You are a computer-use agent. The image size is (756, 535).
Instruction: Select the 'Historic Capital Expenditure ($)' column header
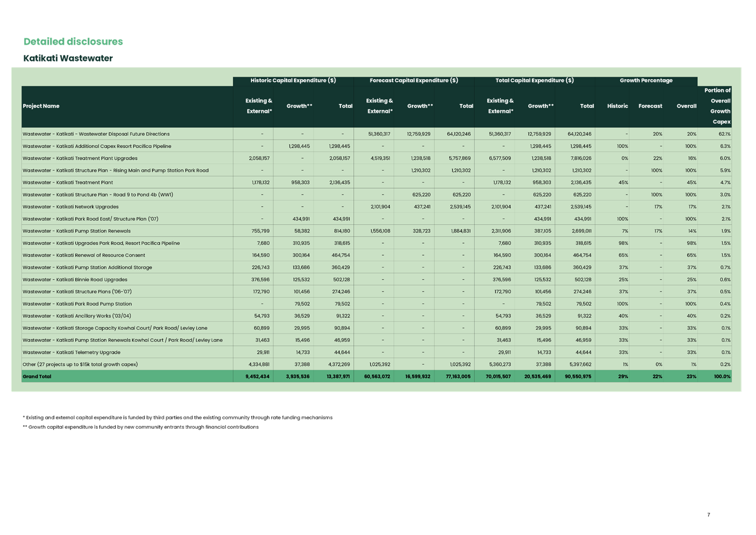(293, 80)
